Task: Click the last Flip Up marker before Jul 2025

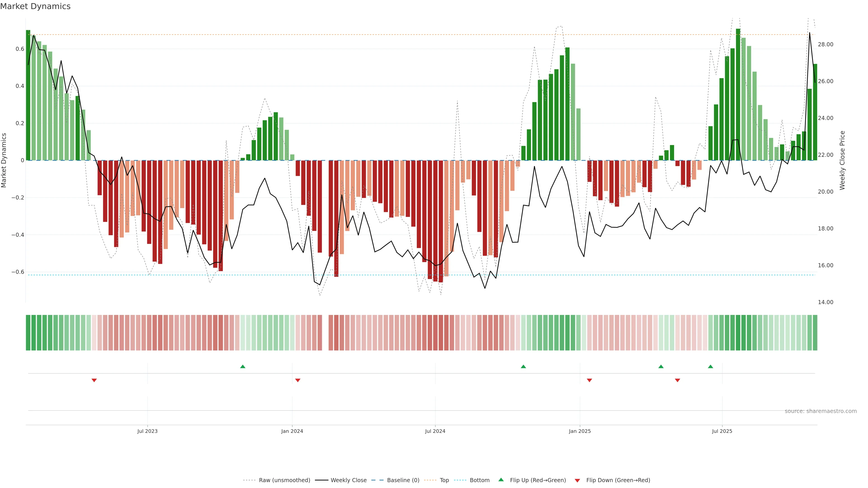Action: pos(710,366)
